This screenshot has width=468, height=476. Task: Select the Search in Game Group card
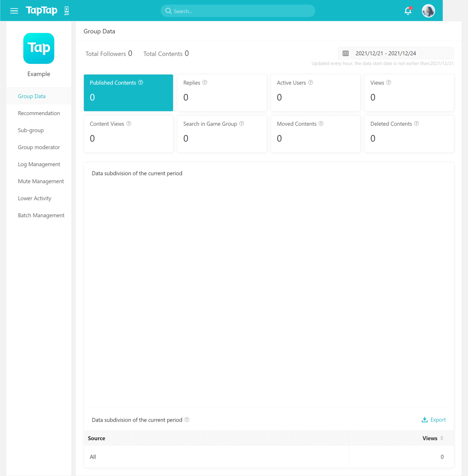[222, 134]
